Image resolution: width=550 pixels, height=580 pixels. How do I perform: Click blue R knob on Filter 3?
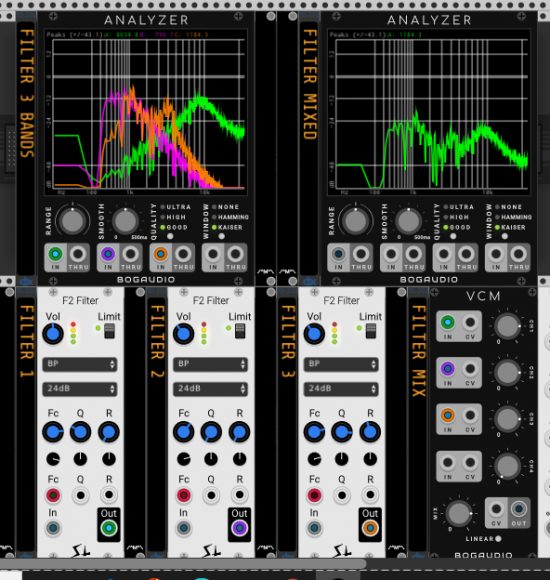[x=370, y=432]
